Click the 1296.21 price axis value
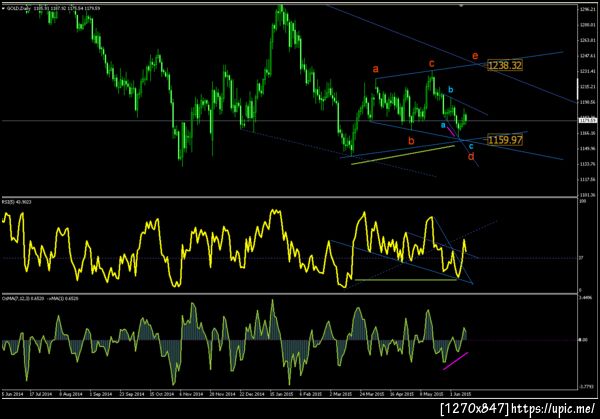This screenshot has width=600, height=419. click(587, 9)
